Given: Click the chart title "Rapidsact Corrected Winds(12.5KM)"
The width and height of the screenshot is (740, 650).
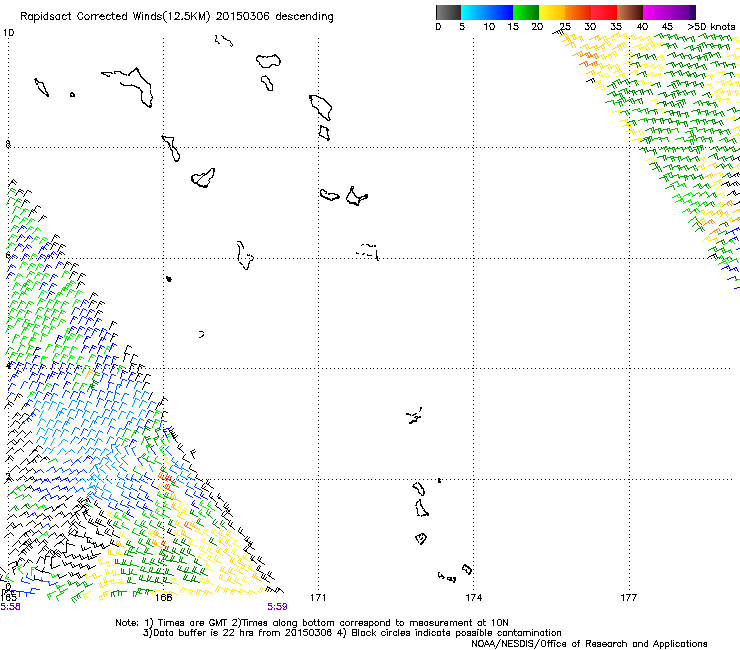Looking at the screenshot, I should coord(115,17).
